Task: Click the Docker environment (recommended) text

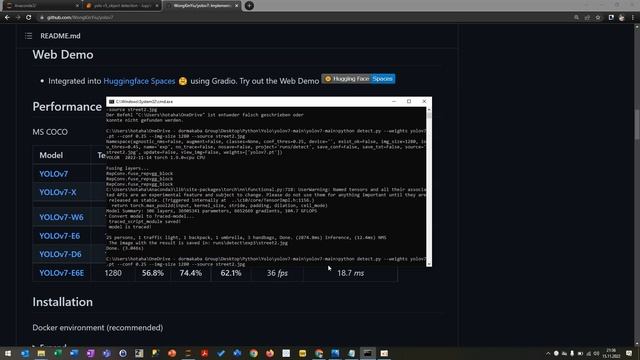Action: tap(98, 328)
